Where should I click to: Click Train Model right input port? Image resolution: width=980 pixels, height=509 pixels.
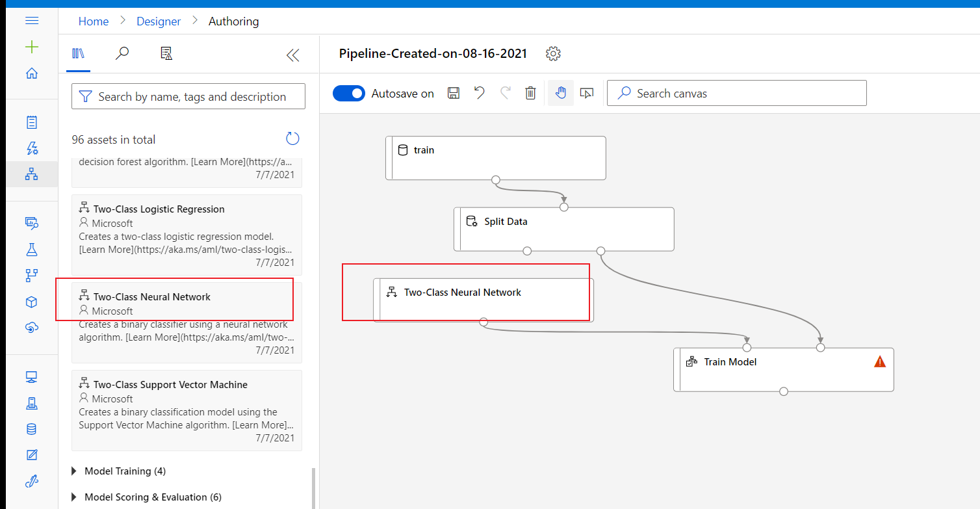821,348
